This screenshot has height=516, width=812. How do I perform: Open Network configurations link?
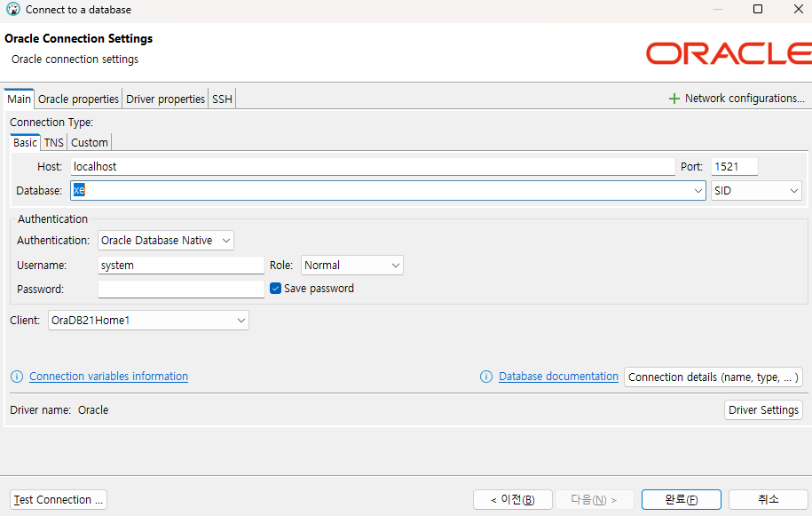point(745,99)
